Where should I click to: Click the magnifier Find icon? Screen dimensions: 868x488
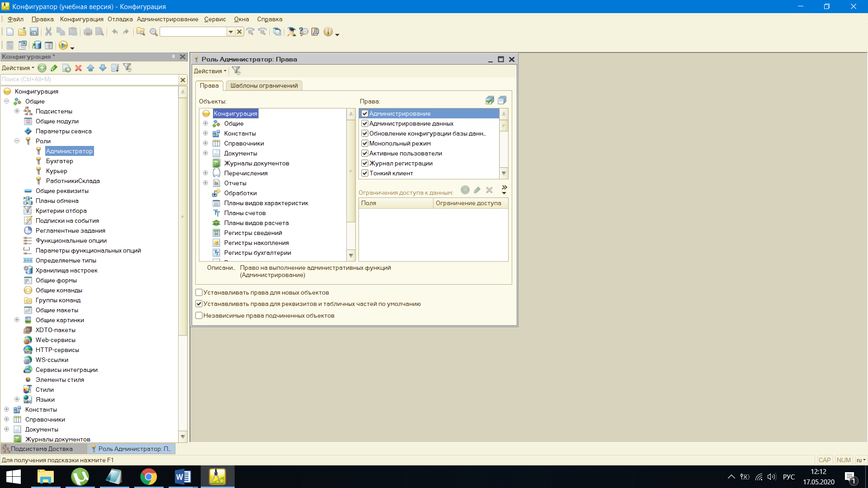tap(153, 32)
